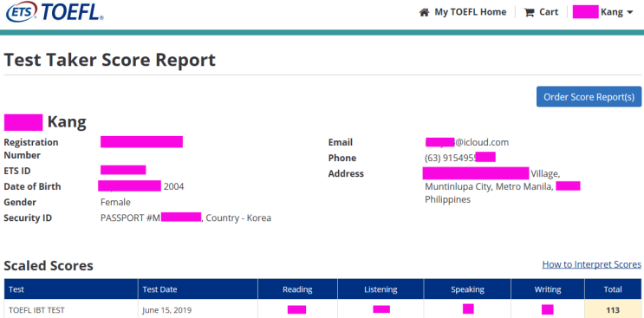This screenshot has height=318, width=644.
Task: Select the Country - Korea text
Action: 238,217
